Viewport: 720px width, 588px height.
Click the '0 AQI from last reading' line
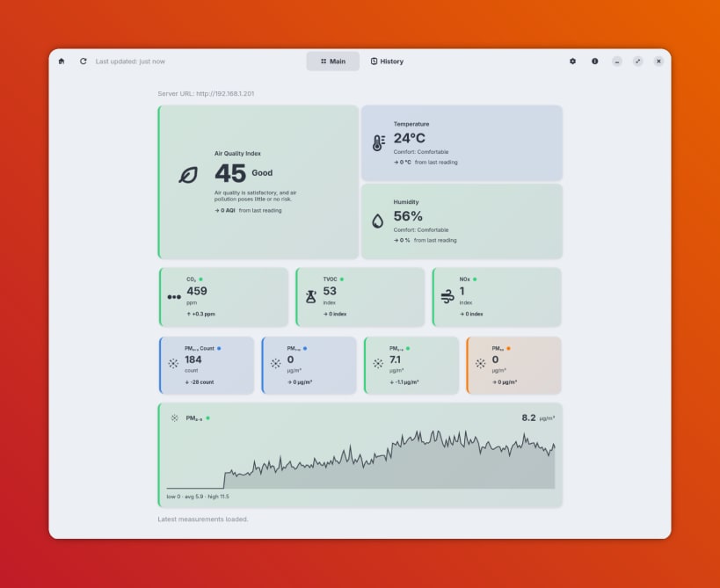(248, 210)
